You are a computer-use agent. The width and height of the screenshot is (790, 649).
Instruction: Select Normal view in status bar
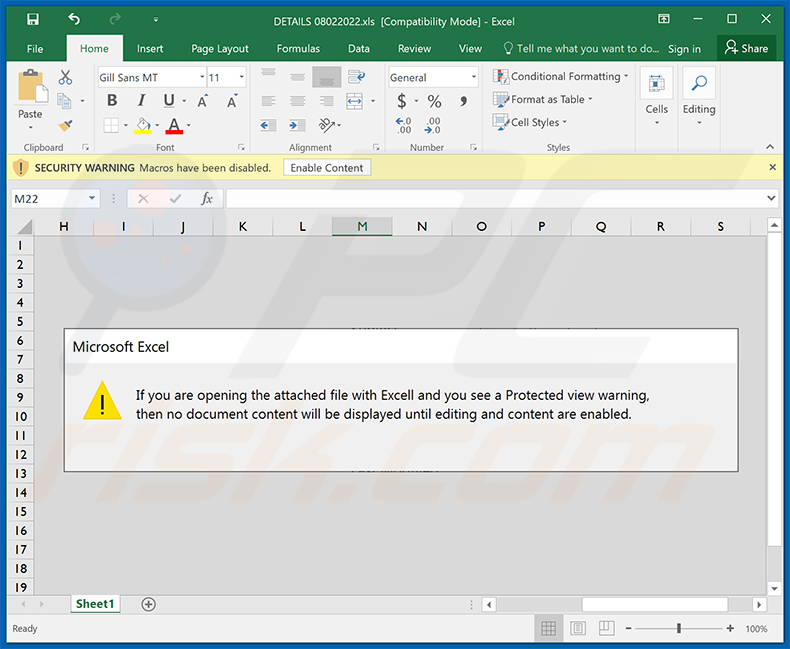(549, 628)
